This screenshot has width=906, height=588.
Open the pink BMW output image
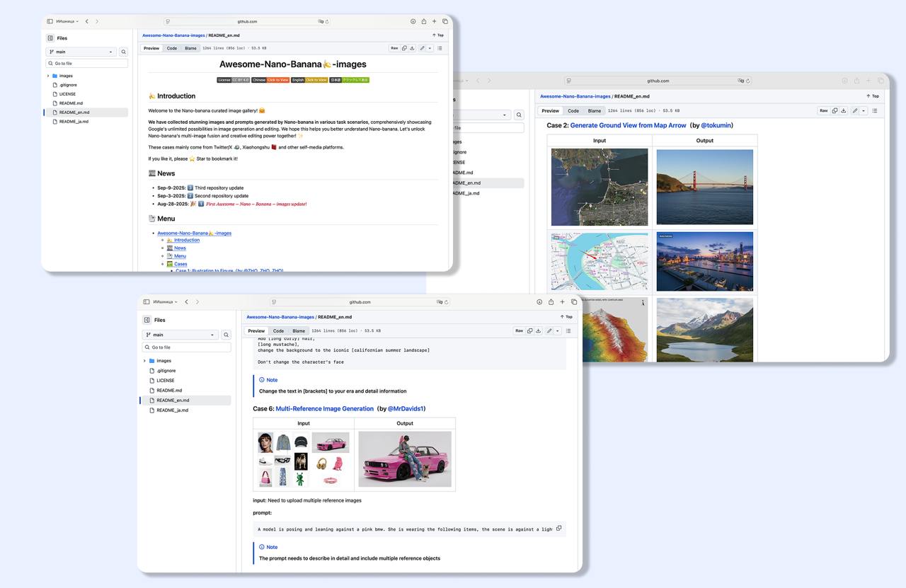[405, 459]
